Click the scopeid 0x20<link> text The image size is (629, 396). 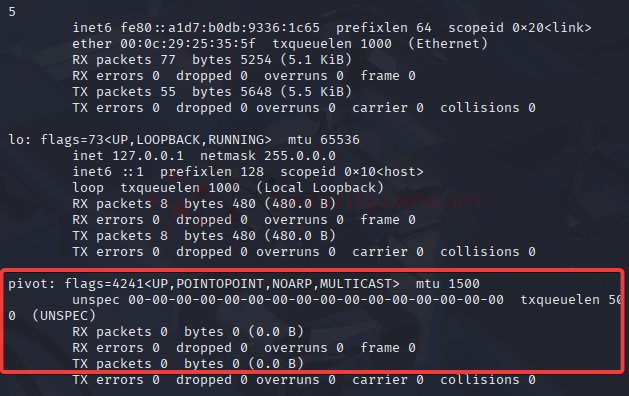point(519,28)
